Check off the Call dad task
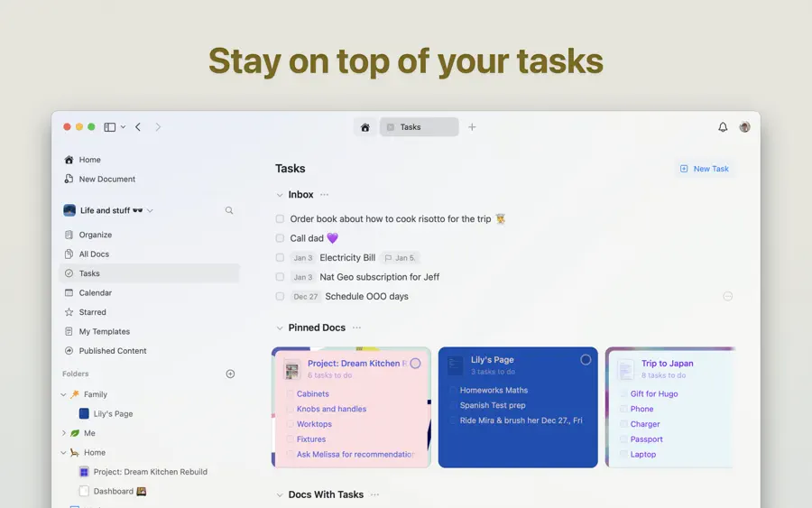 click(x=280, y=238)
